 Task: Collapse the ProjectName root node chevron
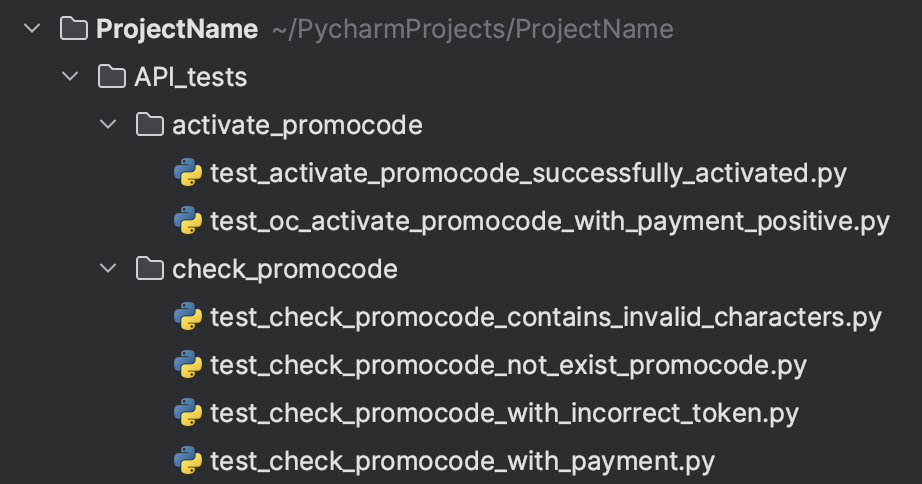pos(32,28)
